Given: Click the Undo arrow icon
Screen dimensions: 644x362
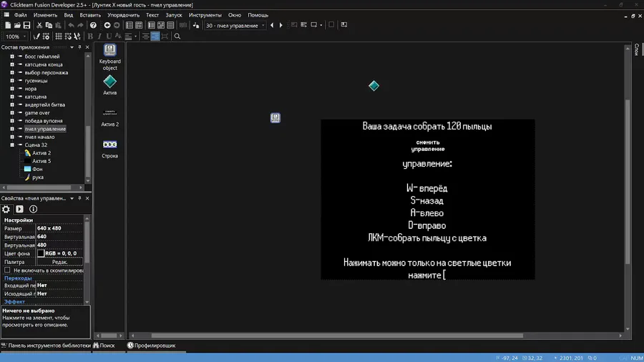Looking at the screenshot, I should coord(71,26).
